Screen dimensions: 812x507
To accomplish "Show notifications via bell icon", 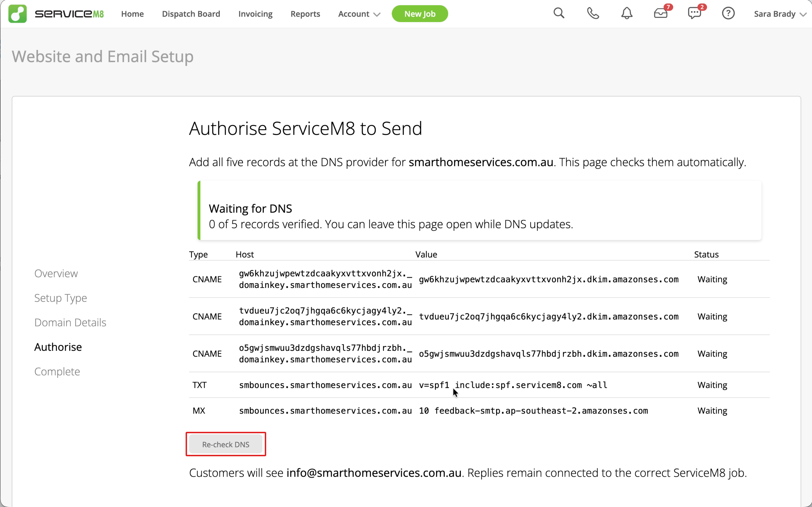I will pyautogui.click(x=627, y=13).
